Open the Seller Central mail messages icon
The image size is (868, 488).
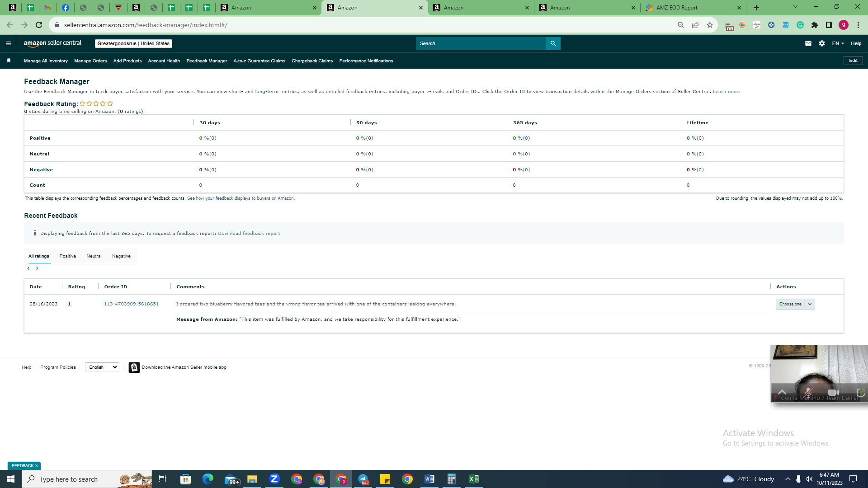(x=808, y=43)
